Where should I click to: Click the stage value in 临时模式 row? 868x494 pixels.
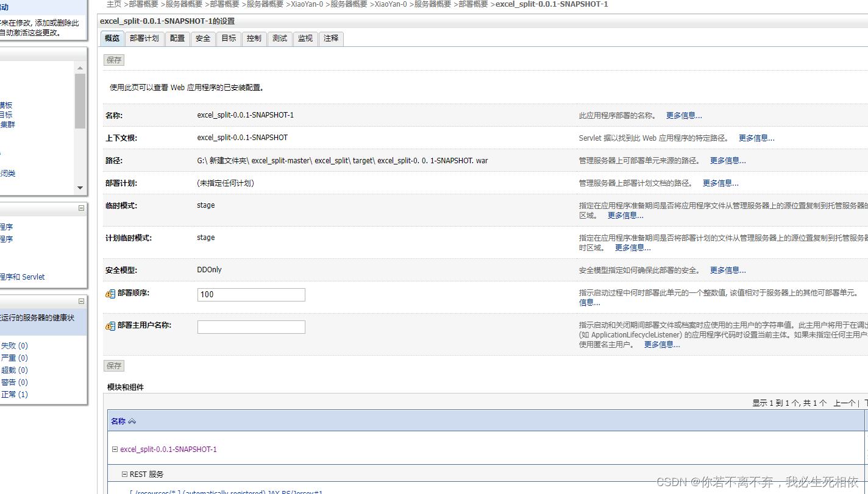tap(206, 205)
